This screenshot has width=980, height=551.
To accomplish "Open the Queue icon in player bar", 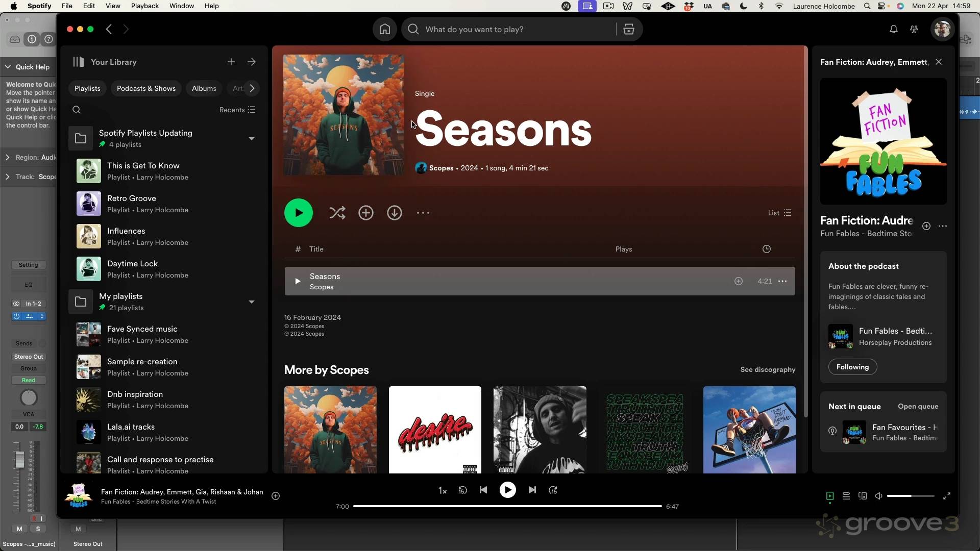I will pyautogui.click(x=846, y=496).
